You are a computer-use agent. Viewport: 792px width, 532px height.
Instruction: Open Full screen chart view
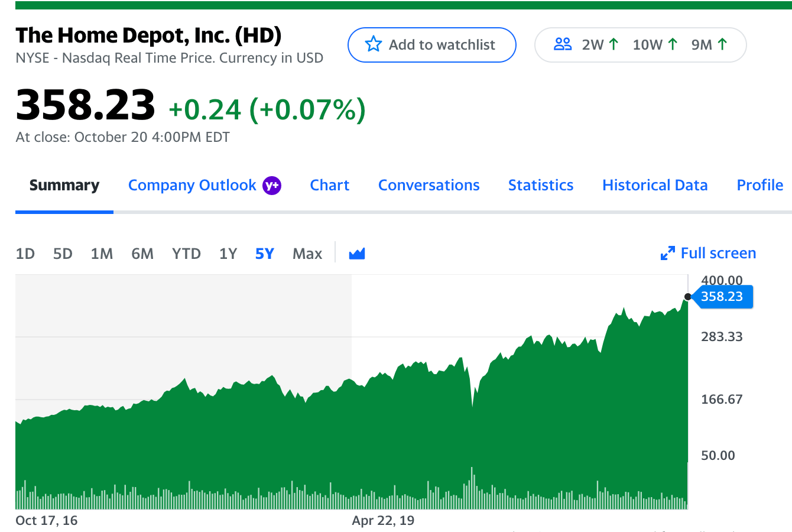pos(708,254)
